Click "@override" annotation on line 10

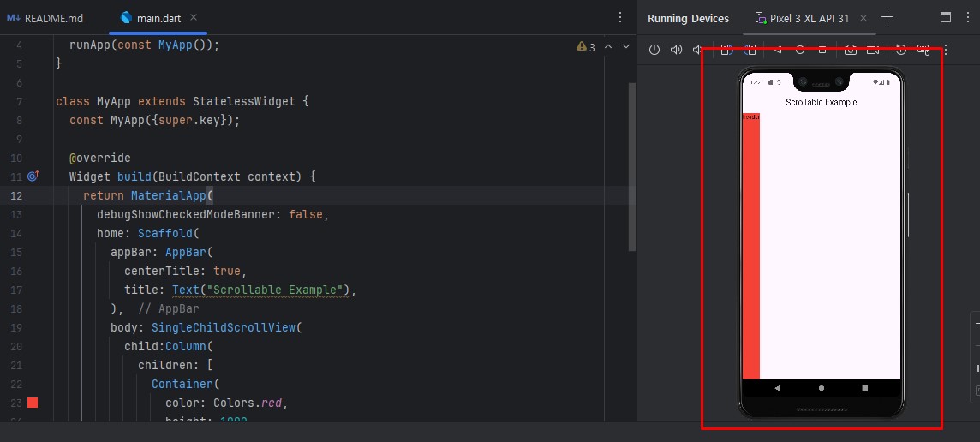tap(100, 158)
